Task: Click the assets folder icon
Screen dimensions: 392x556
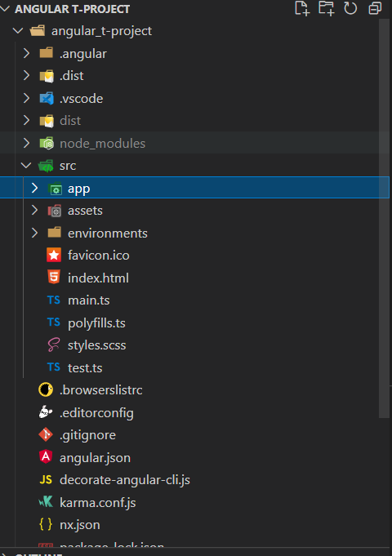Action: coord(55,211)
